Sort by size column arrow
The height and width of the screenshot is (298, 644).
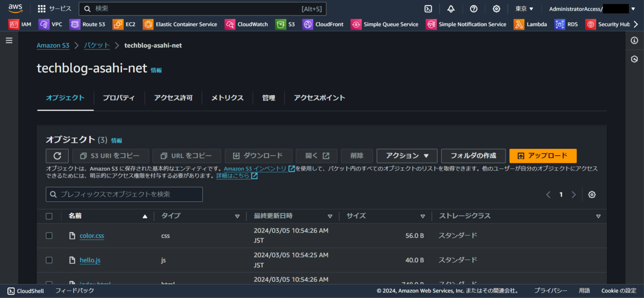tap(422, 216)
